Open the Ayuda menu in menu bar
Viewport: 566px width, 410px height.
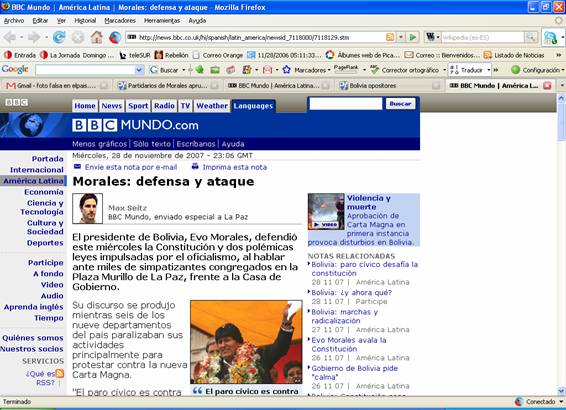[197, 21]
